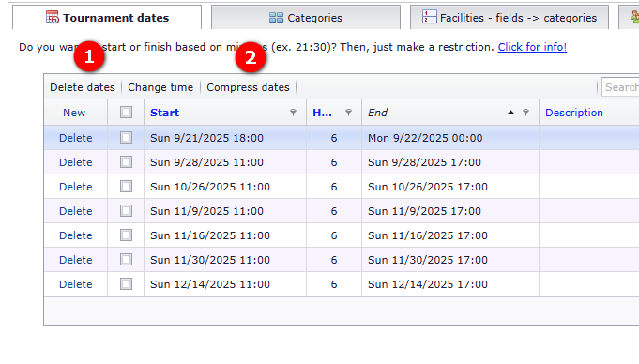Delete the Sun 9/28/2025 11:00 row
This screenshot has width=639, height=364.
pos(76,162)
